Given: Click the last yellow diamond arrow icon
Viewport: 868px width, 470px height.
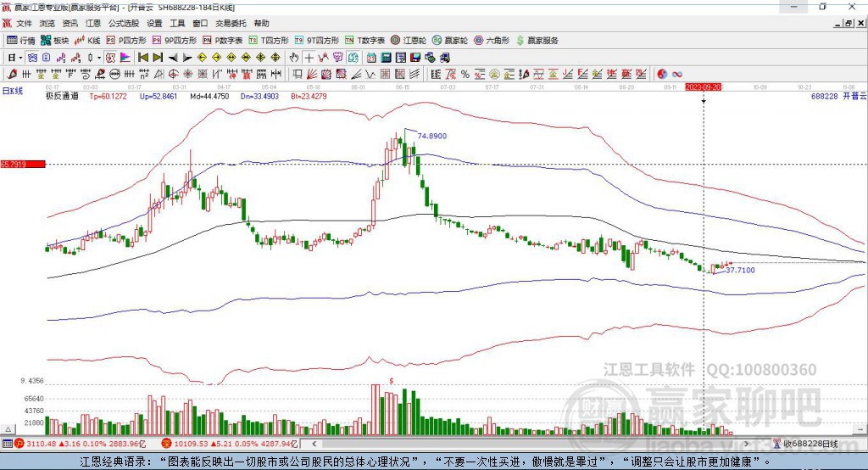Looking at the screenshot, I should click(x=275, y=58).
